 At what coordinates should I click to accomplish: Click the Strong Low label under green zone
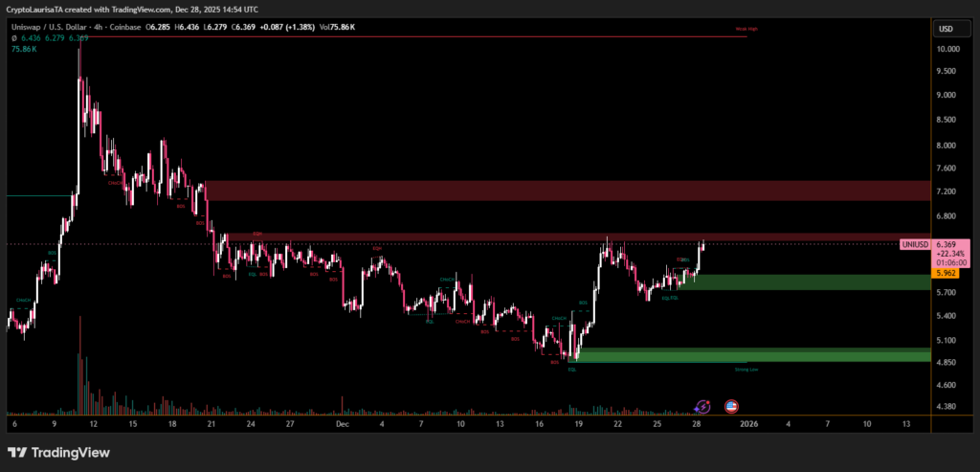(746, 369)
